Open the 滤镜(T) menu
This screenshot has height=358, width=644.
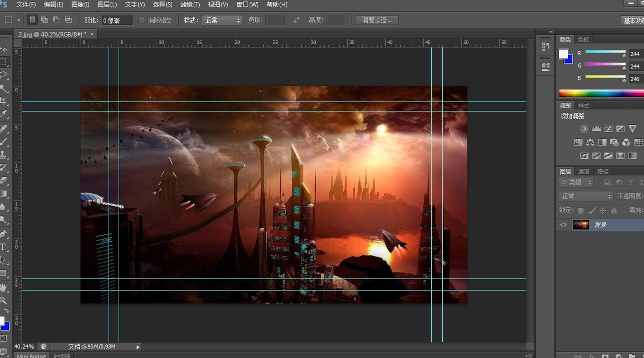(x=190, y=4)
